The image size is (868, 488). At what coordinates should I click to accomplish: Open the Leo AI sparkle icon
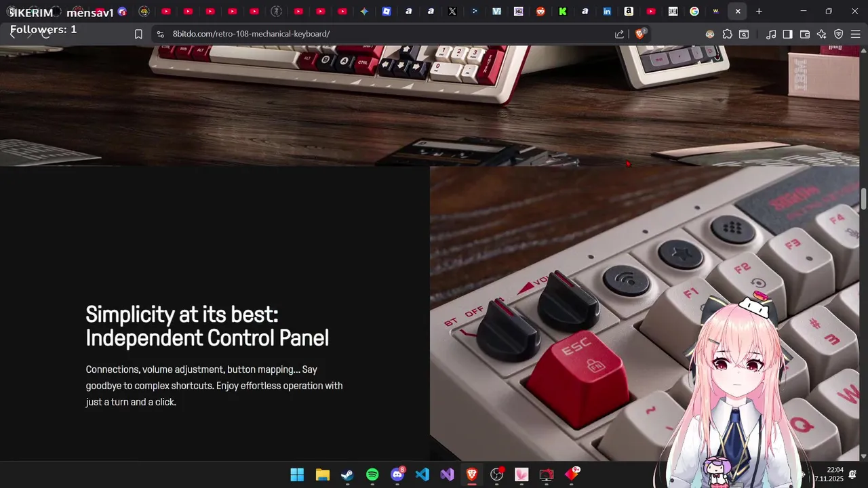pyautogui.click(x=821, y=34)
